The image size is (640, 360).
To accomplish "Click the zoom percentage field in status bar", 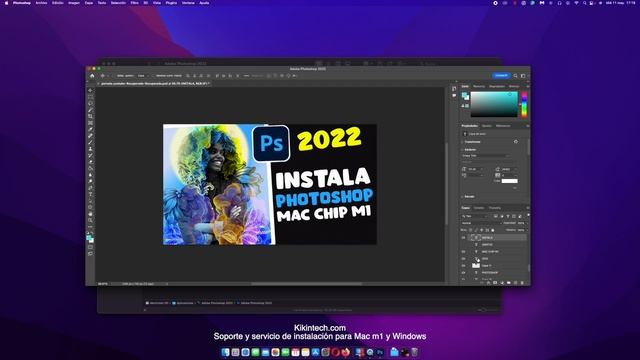I will (x=103, y=284).
